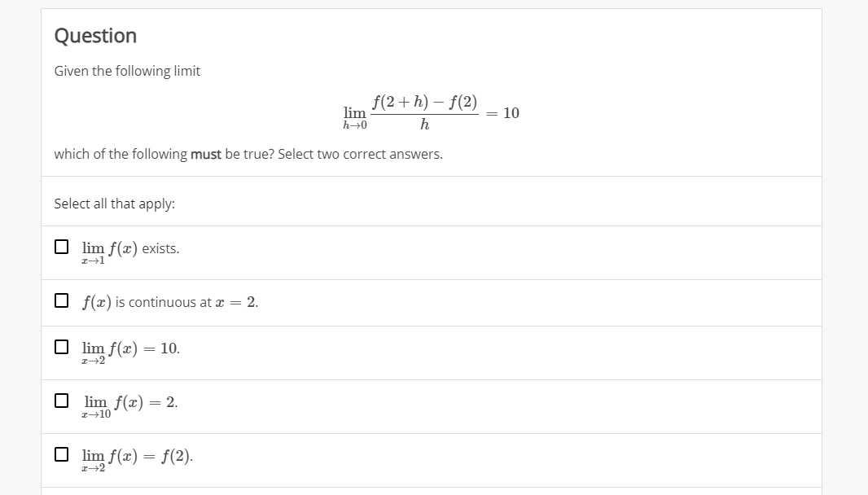Select the answer row about limit existing at 1
Image resolution: width=868 pixels, height=495 pixels.
click(407, 252)
